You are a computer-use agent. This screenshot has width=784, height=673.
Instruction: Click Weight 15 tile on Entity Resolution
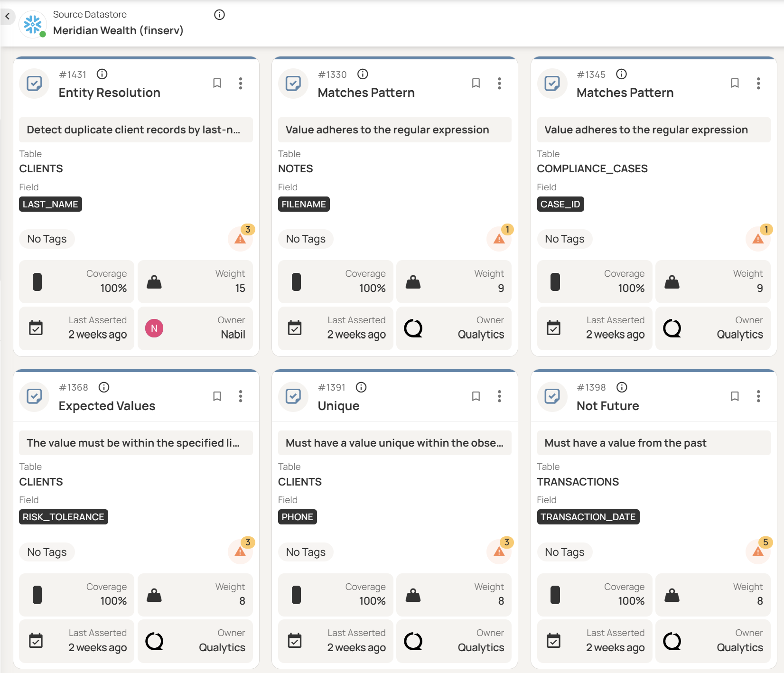195,281
